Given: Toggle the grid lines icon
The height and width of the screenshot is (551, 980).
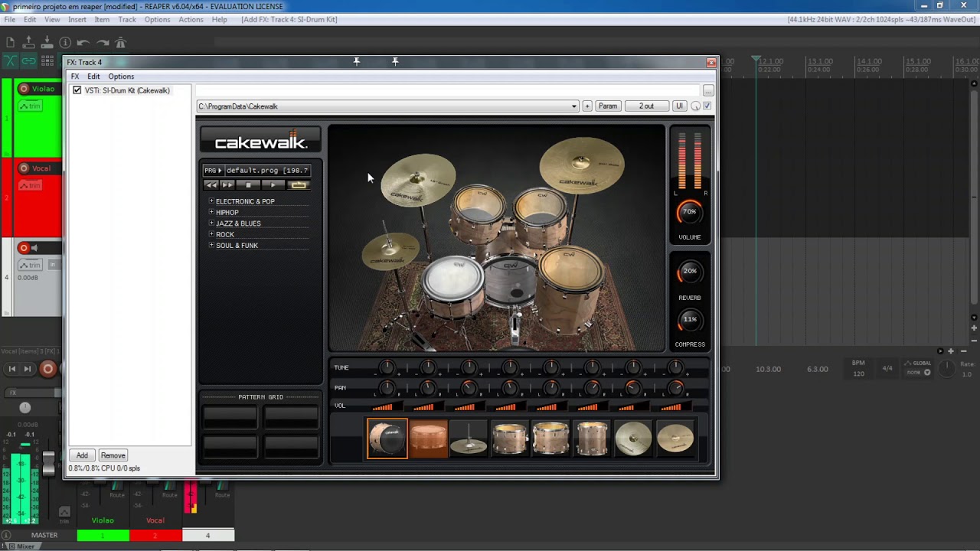Looking at the screenshot, I should pyautogui.click(x=47, y=61).
